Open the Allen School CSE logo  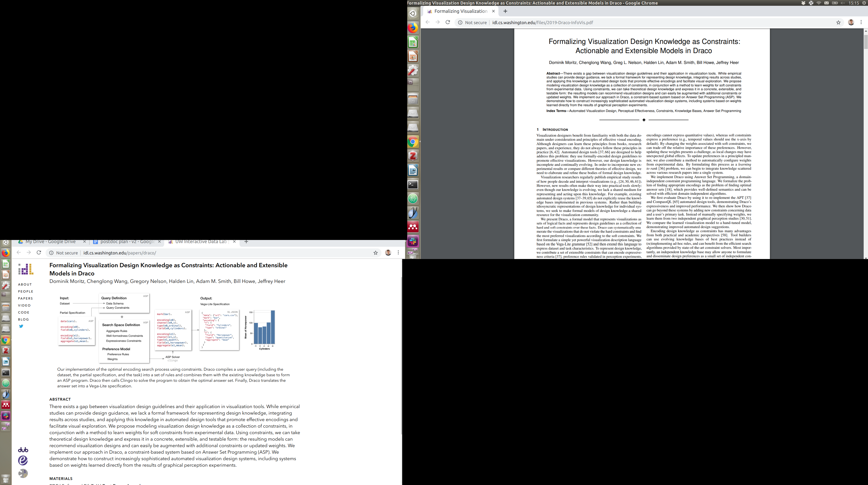pyautogui.click(x=23, y=473)
